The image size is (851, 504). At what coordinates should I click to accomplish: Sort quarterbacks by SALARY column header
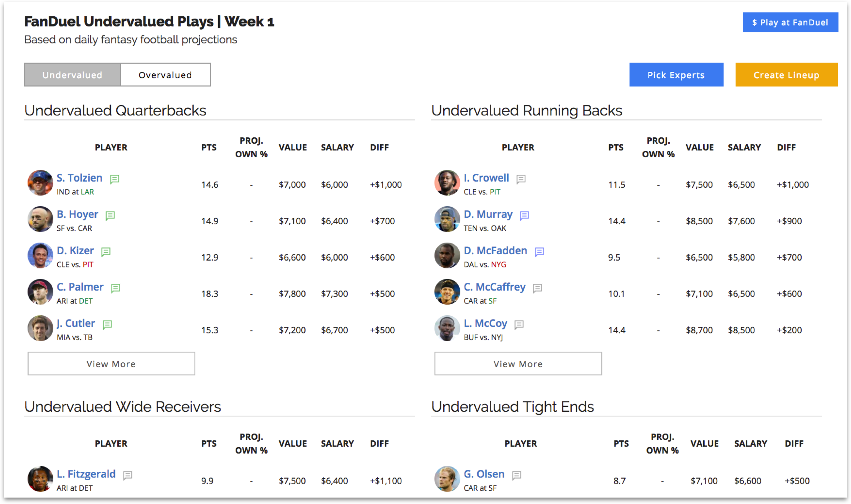coord(337,147)
